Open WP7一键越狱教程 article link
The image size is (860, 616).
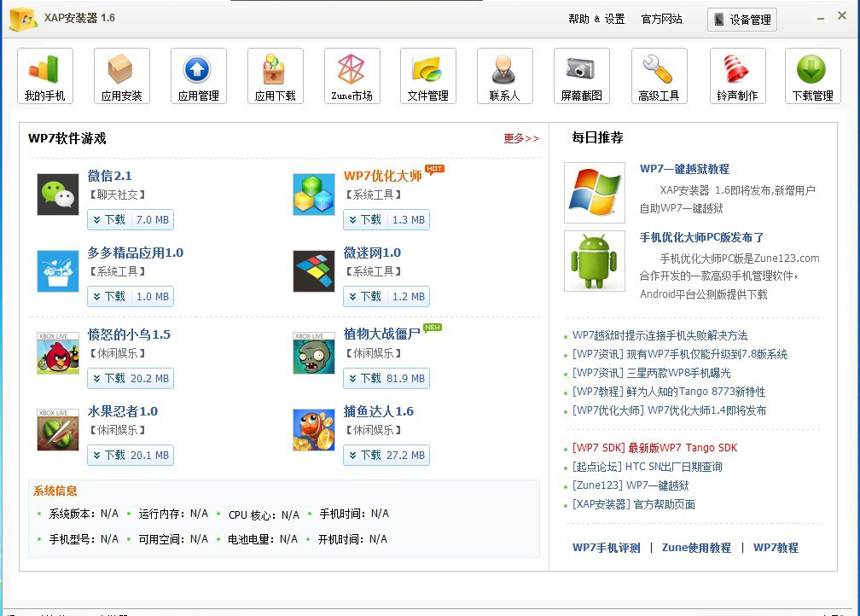pos(684,169)
